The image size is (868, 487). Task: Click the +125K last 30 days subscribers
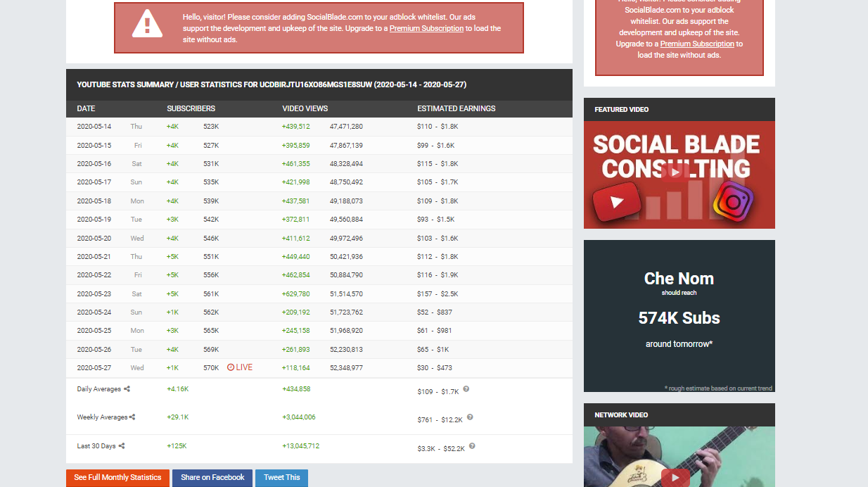click(x=177, y=446)
